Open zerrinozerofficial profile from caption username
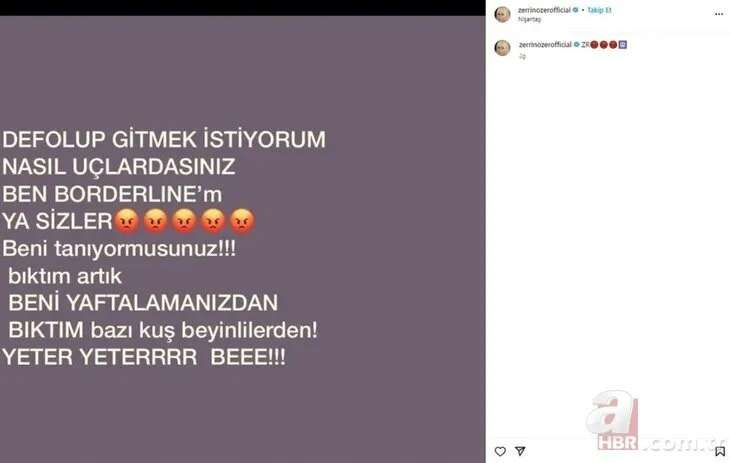Viewport: 730px width, 463px height. tap(545, 44)
